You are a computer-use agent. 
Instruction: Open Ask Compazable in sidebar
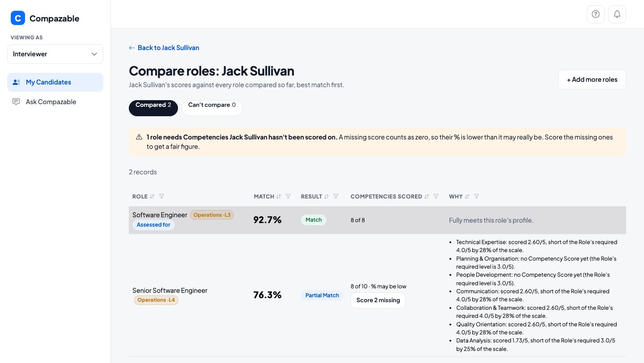55,102
